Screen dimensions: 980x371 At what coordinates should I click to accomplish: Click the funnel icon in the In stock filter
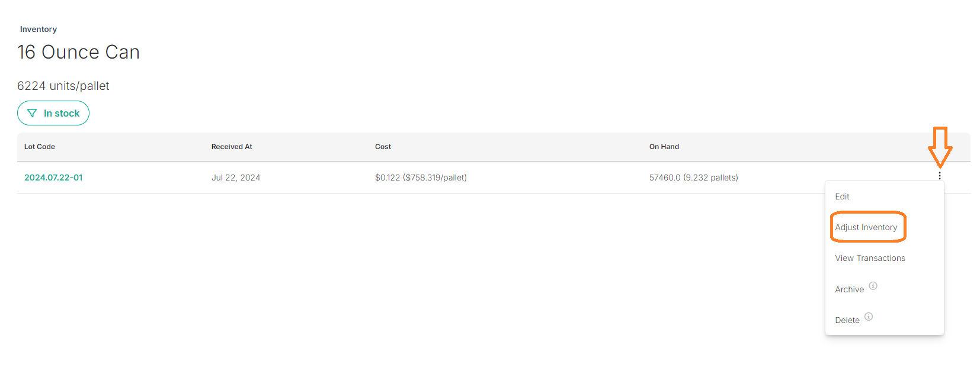[32, 113]
